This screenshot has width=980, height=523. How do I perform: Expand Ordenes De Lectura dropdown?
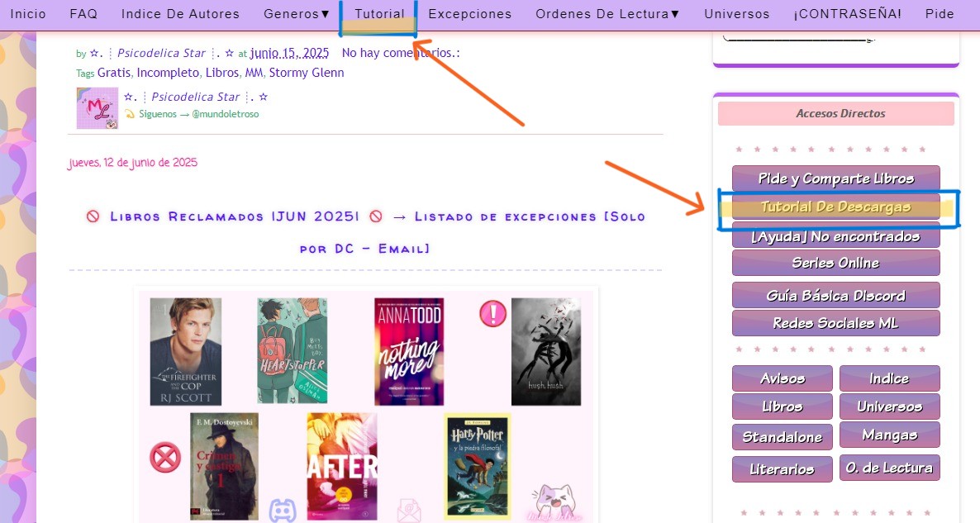(607, 14)
